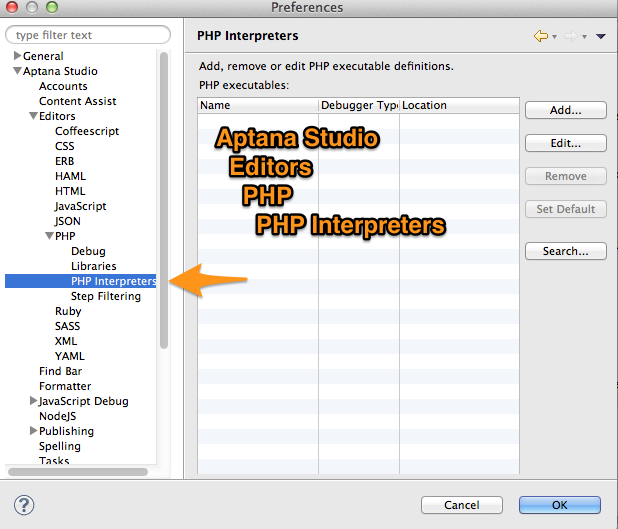Open JSON editor preferences
The height and width of the screenshot is (529, 618).
[x=67, y=221]
